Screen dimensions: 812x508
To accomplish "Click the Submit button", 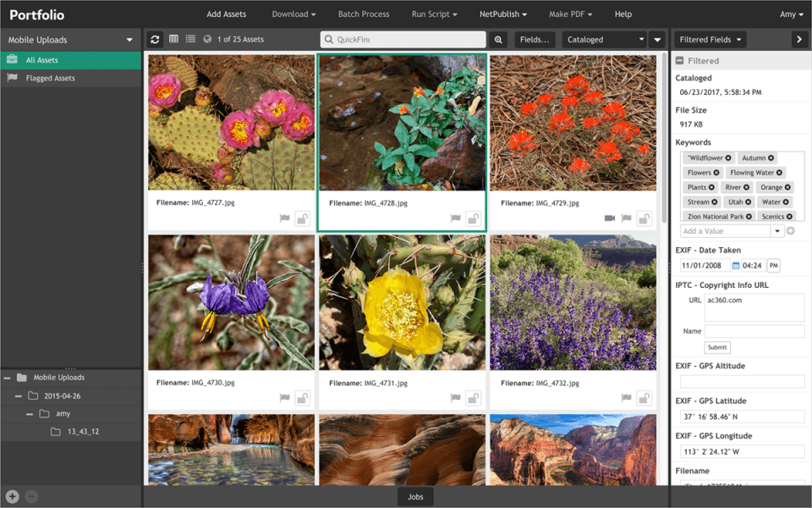I will 717,347.
